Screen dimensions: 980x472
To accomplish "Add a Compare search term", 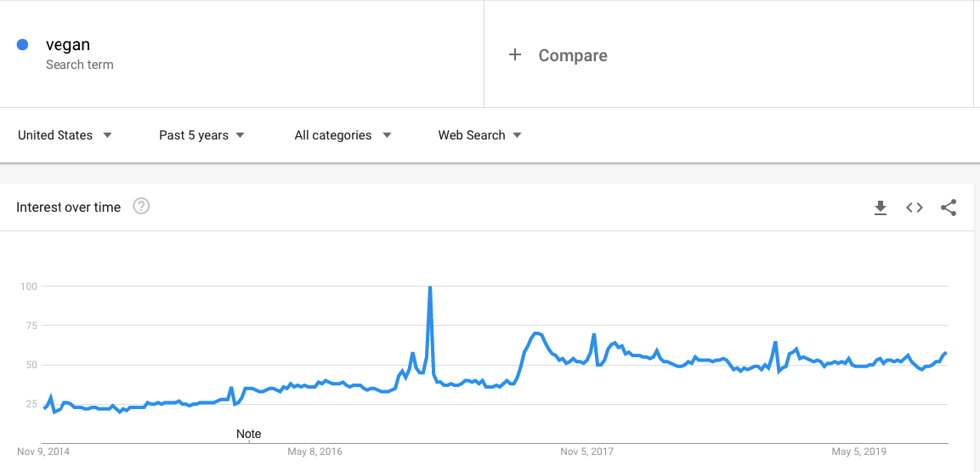I will click(573, 55).
